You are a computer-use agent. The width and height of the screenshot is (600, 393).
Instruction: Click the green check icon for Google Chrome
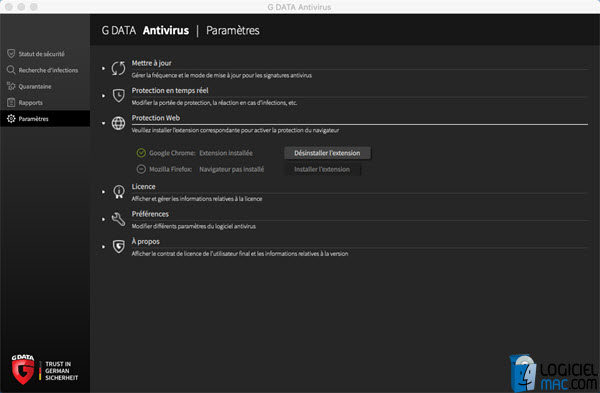click(141, 153)
